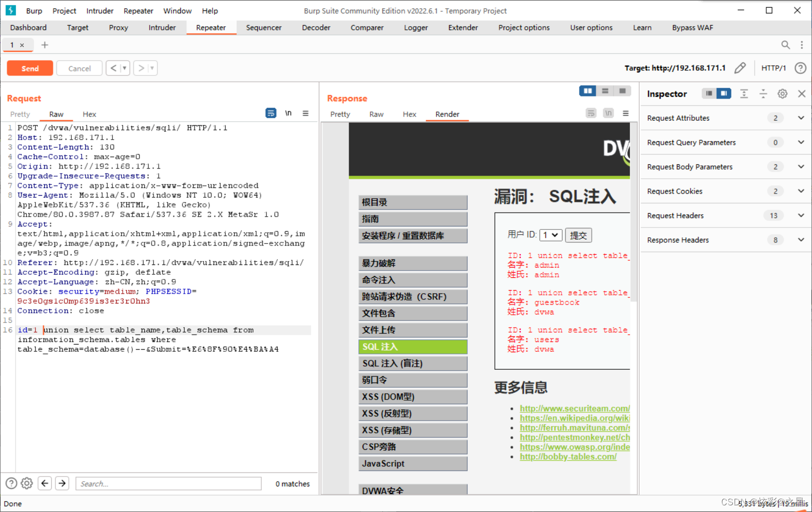Toggle response word wrap icon
The width and height of the screenshot is (812, 512).
tap(591, 113)
